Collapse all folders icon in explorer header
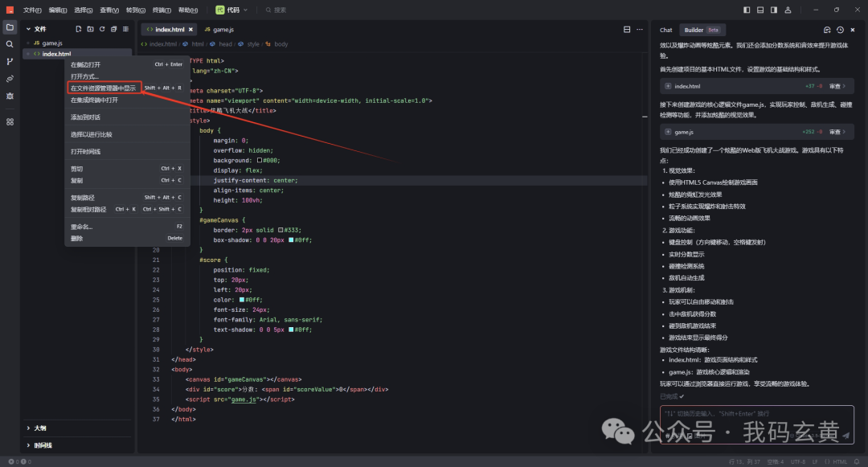 [x=113, y=29]
